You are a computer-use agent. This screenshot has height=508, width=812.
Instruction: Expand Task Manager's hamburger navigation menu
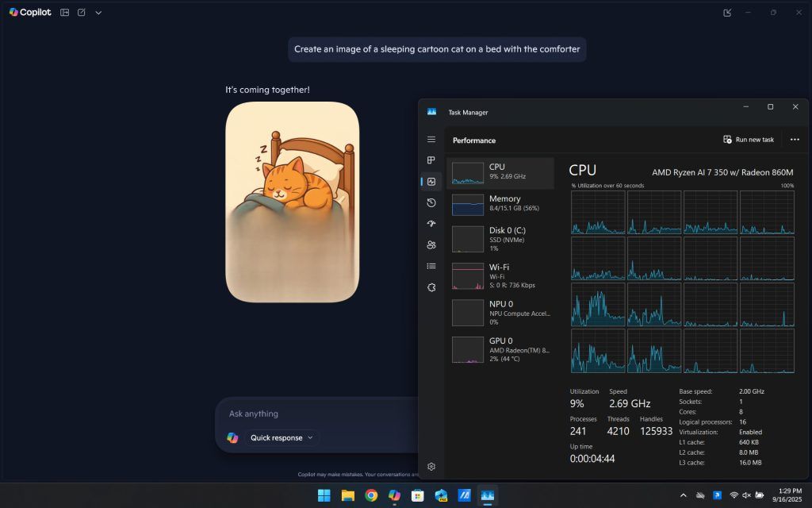[x=431, y=140]
